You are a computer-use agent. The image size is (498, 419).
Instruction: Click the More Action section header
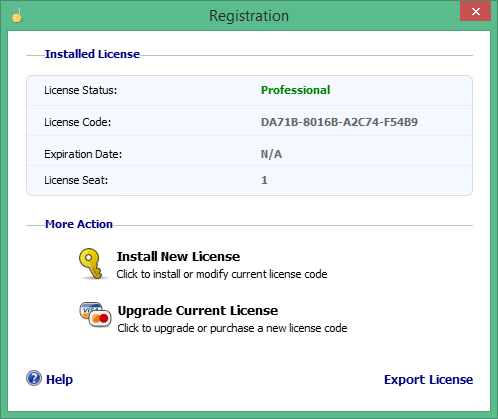[79, 224]
